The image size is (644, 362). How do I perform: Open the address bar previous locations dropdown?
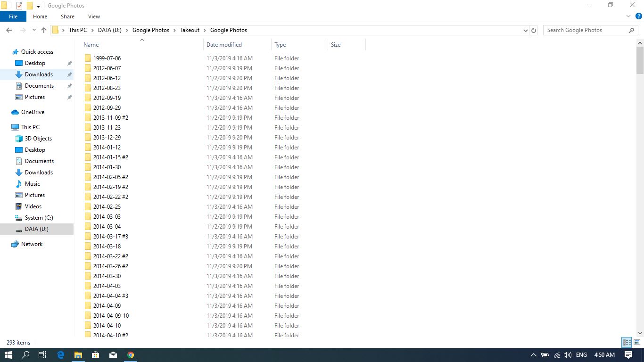point(526,30)
